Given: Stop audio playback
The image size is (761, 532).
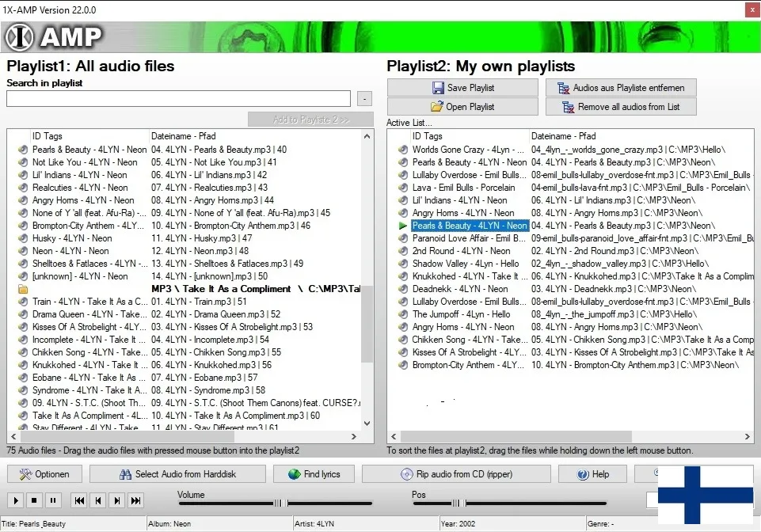Looking at the screenshot, I should 34,500.
